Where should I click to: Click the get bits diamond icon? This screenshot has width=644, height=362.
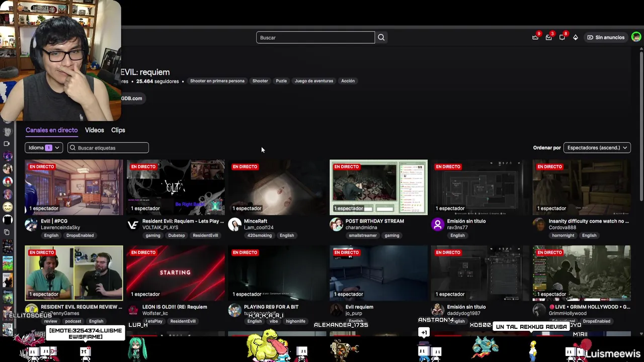tap(576, 37)
